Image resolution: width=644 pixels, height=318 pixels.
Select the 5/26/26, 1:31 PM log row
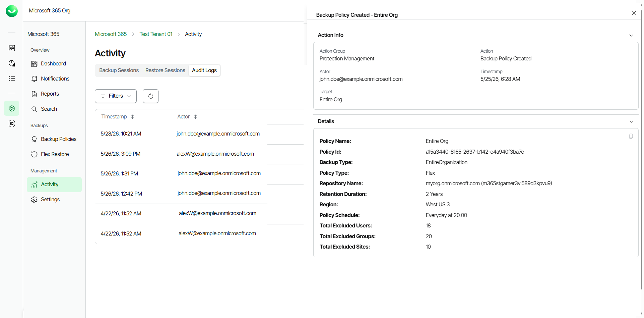click(x=199, y=174)
